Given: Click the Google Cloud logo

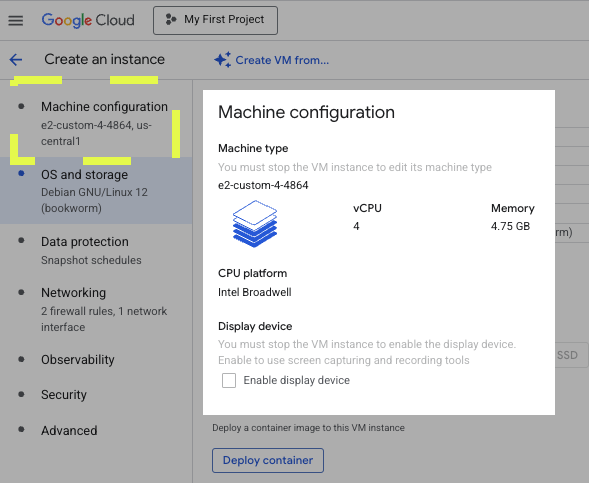Looking at the screenshot, I should pyautogui.click(x=88, y=20).
